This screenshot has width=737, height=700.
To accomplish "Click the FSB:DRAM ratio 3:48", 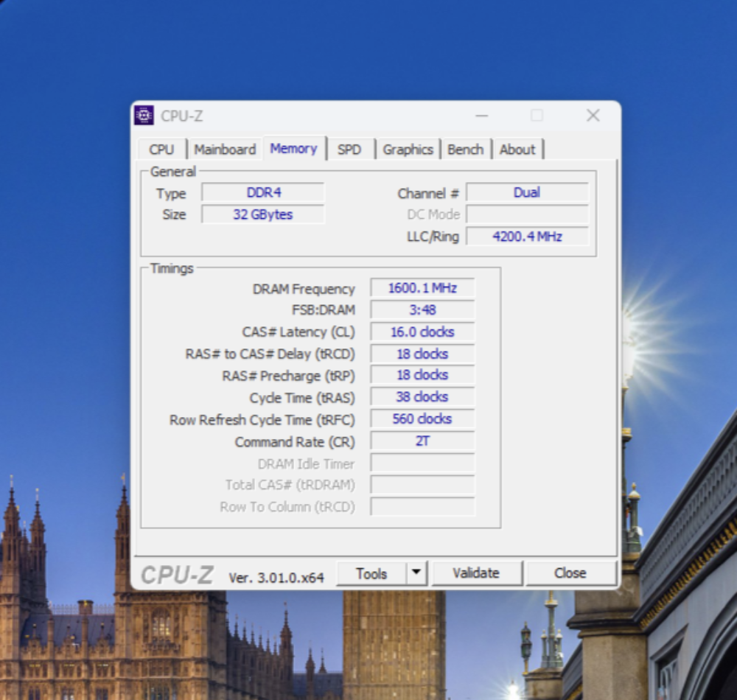I will (x=422, y=310).
